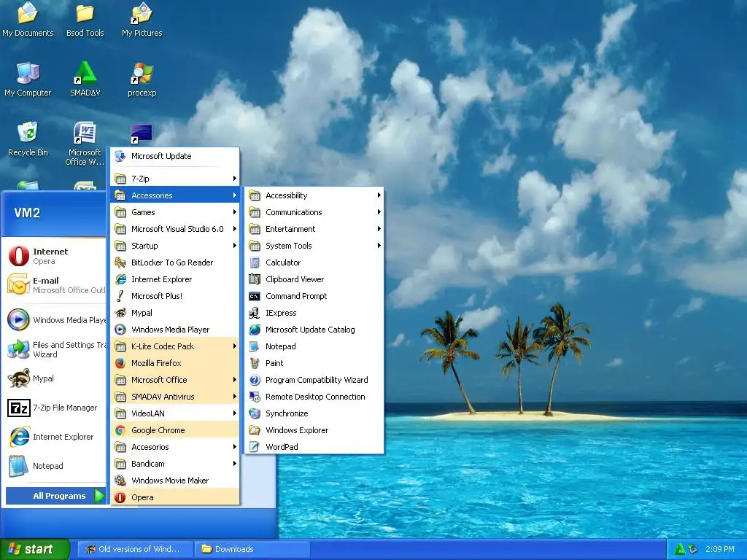
Task: Select Internet Explorer in All Programs list
Action: coord(175,279)
